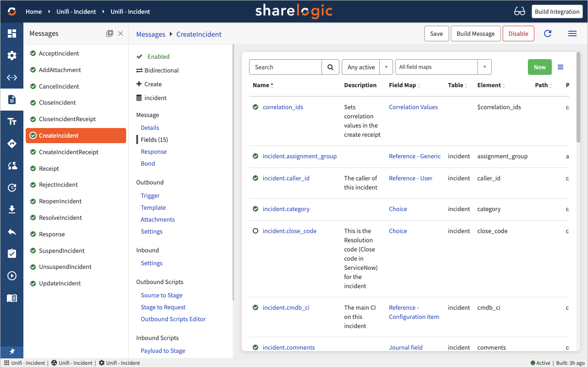
Task: Toggle active status of incident.close_code field
Action: pyautogui.click(x=255, y=231)
